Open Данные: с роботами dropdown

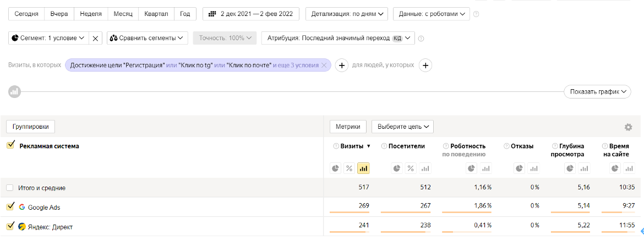[432, 14]
